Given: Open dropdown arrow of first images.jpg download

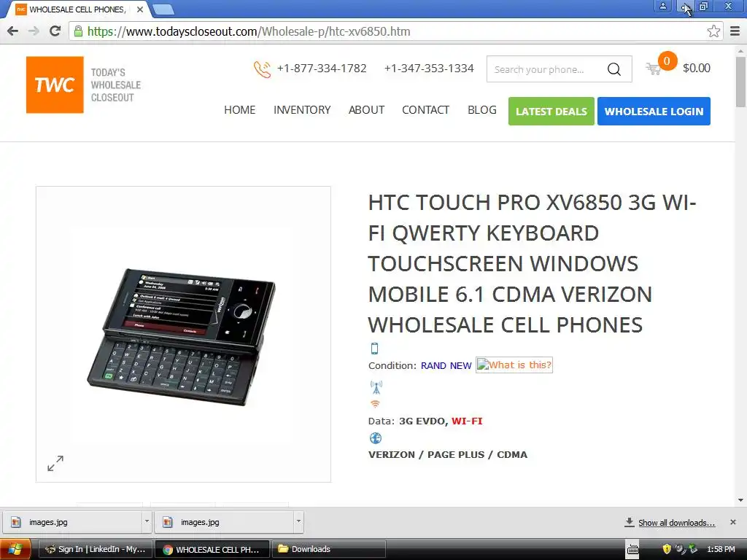Looking at the screenshot, I should 147,522.
